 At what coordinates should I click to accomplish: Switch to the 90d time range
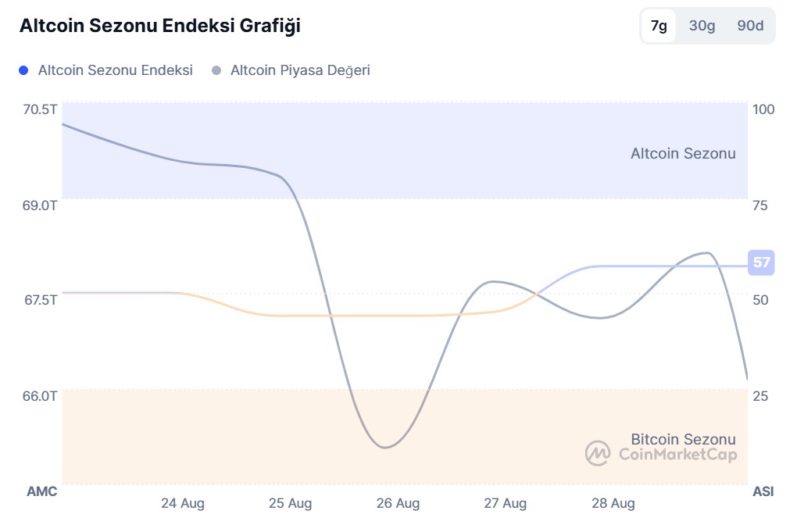tap(750, 26)
